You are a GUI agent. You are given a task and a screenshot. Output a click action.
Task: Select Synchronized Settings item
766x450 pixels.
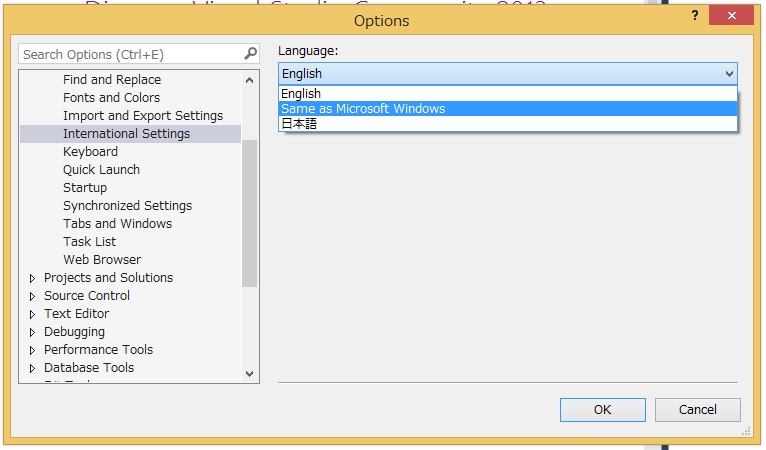(x=127, y=206)
